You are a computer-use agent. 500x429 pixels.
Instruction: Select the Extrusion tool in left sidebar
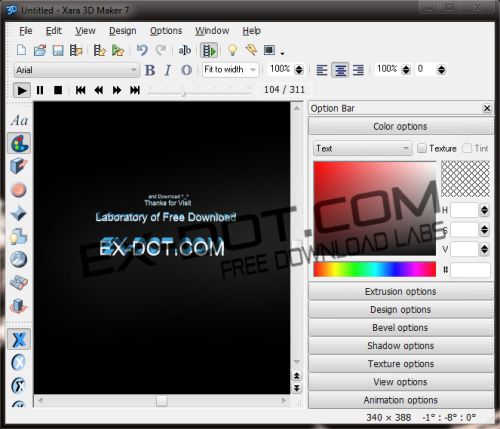[19, 166]
